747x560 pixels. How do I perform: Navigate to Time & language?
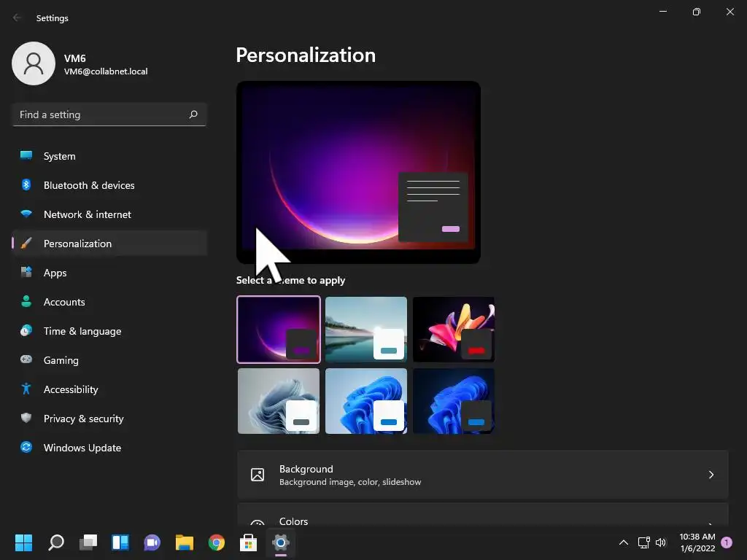pyautogui.click(x=109, y=330)
